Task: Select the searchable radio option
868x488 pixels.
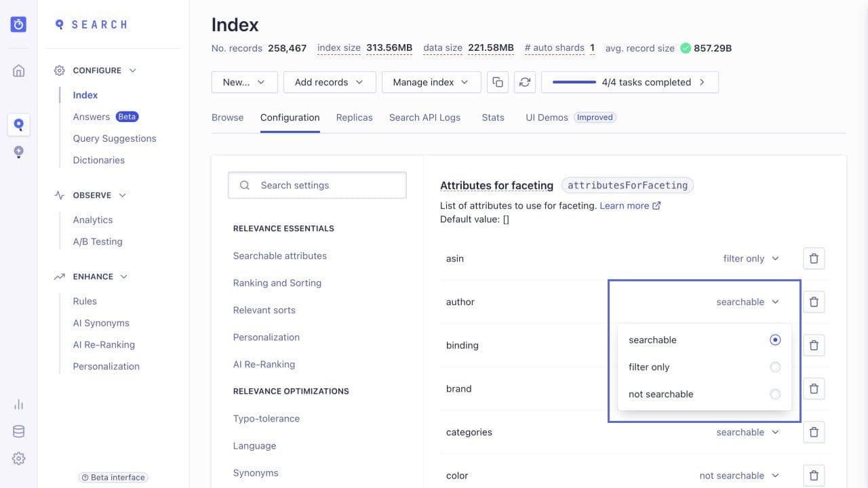Action: click(775, 340)
